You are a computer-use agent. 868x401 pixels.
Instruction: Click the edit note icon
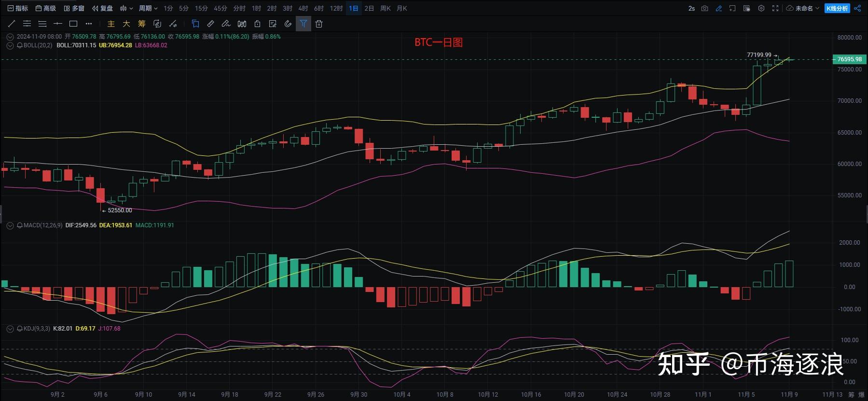[x=273, y=24]
